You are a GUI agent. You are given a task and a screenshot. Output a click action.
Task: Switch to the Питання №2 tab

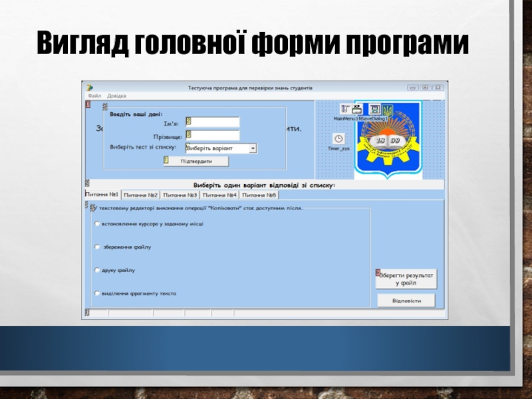click(141, 195)
